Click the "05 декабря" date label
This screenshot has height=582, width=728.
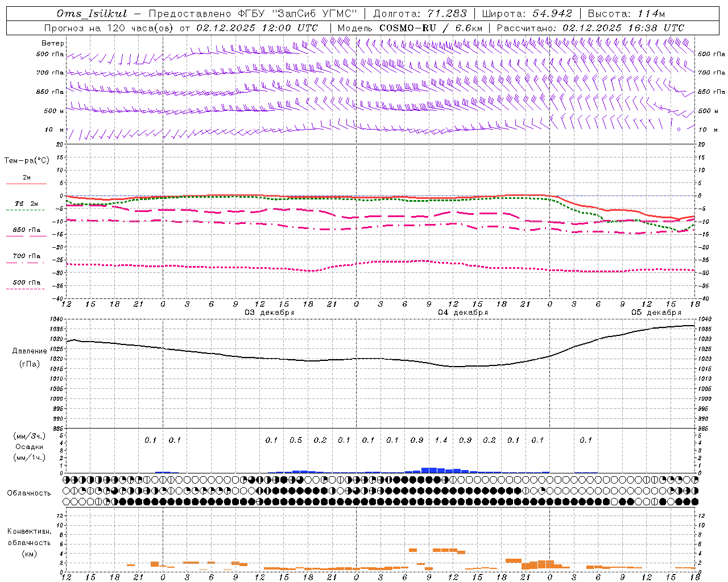coord(656,313)
